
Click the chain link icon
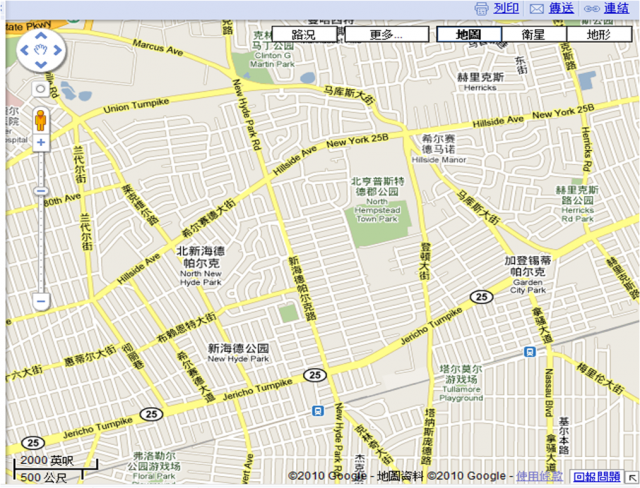pos(591,9)
